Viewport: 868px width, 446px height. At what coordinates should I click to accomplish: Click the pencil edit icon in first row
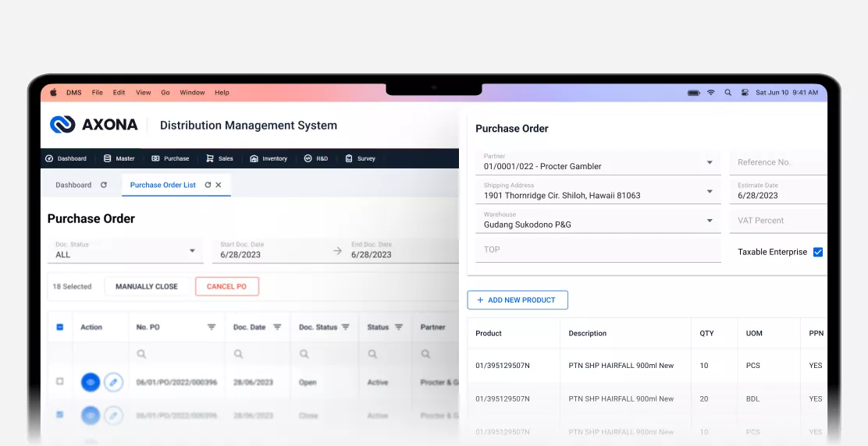click(114, 382)
